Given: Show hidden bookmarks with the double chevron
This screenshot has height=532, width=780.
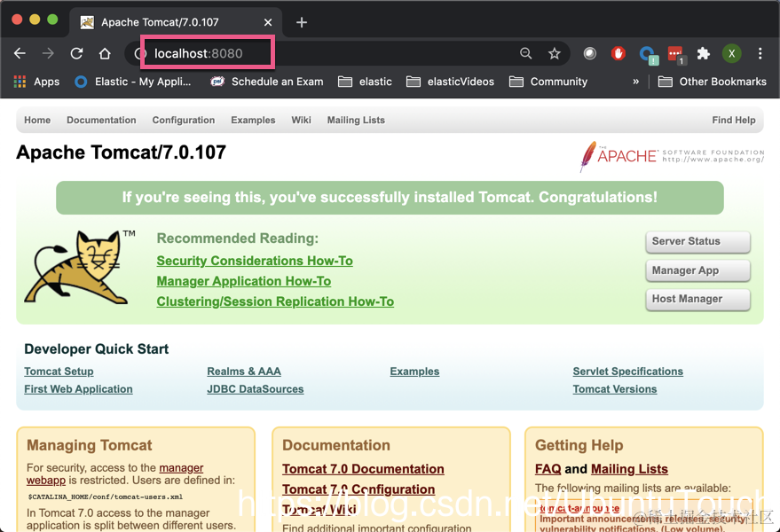Looking at the screenshot, I should (x=635, y=82).
